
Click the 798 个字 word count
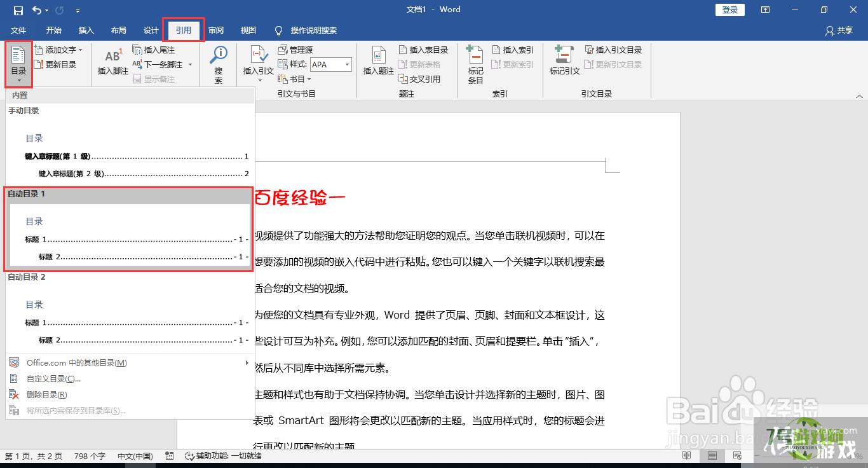tap(90, 456)
